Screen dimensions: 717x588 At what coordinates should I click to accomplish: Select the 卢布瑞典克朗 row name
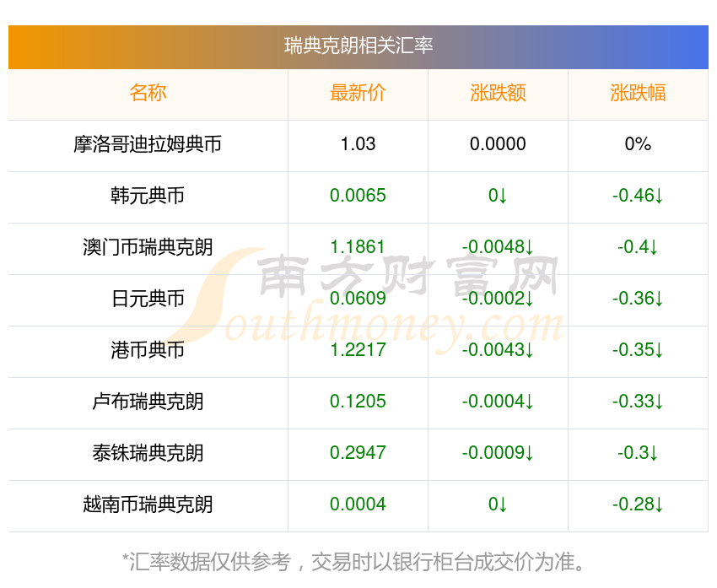tap(148, 402)
